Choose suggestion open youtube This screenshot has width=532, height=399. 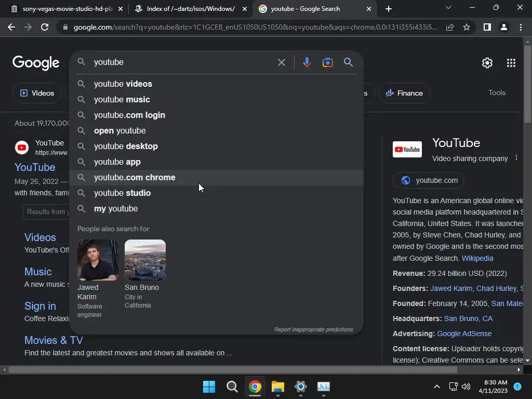pyautogui.click(x=217, y=130)
